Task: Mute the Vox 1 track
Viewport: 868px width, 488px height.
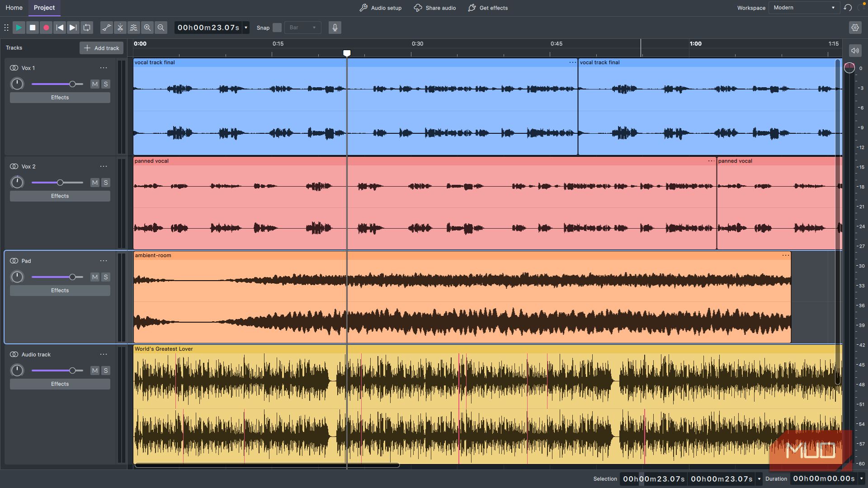Action: (x=95, y=84)
